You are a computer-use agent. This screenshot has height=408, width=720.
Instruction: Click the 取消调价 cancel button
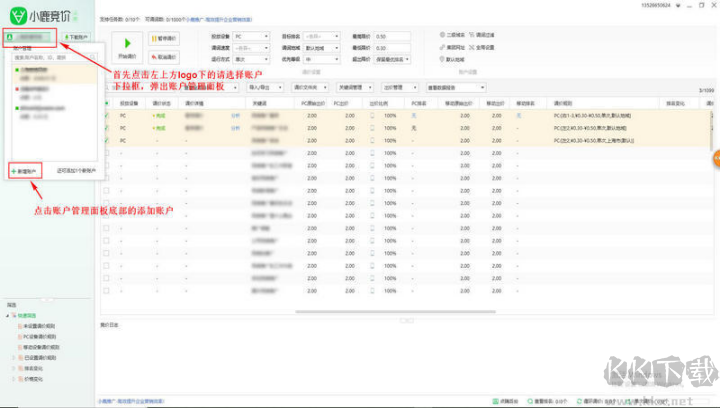168,57
